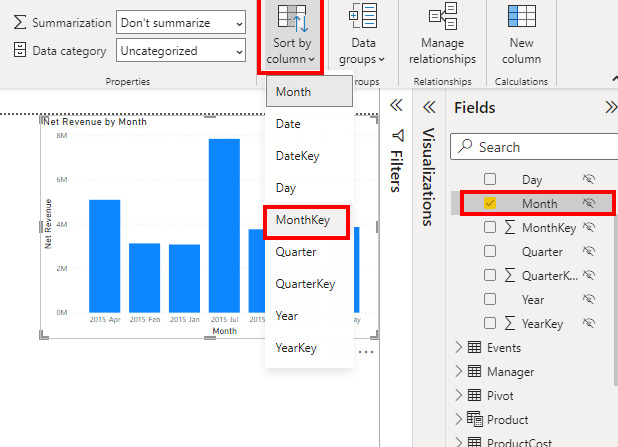
Task: Expand the Events table
Action: (460, 347)
